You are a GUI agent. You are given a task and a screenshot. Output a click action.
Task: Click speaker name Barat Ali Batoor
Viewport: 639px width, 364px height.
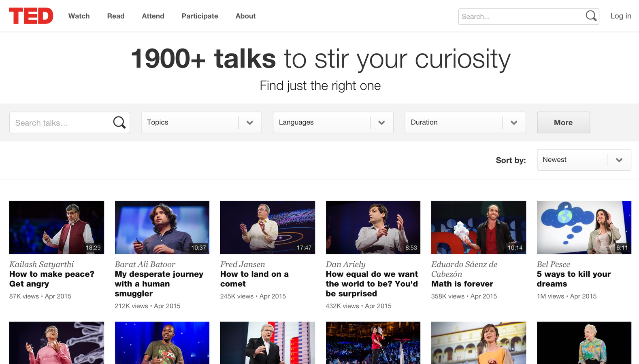click(145, 265)
